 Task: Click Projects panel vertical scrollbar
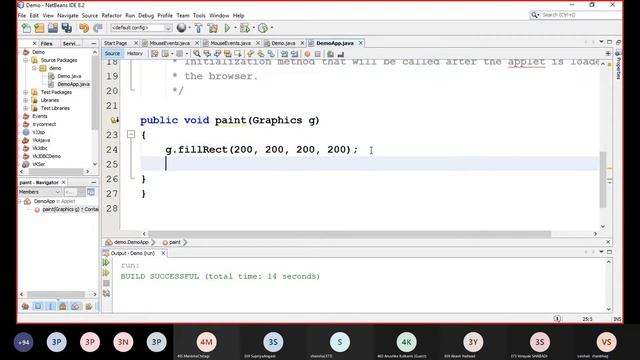(95, 94)
